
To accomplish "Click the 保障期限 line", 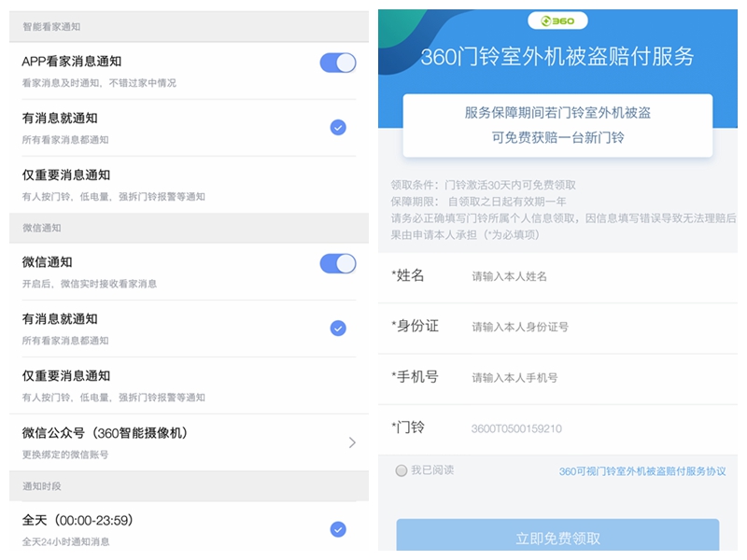I will point(478,202).
